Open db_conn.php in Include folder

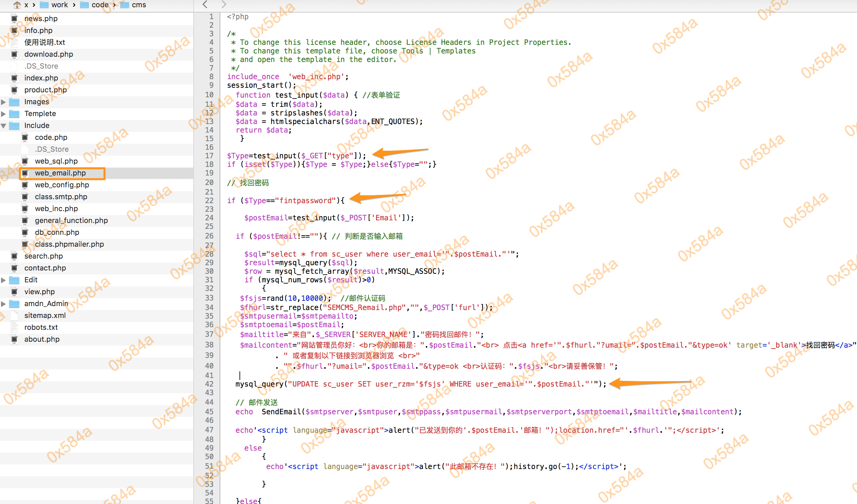click(57, 232)
